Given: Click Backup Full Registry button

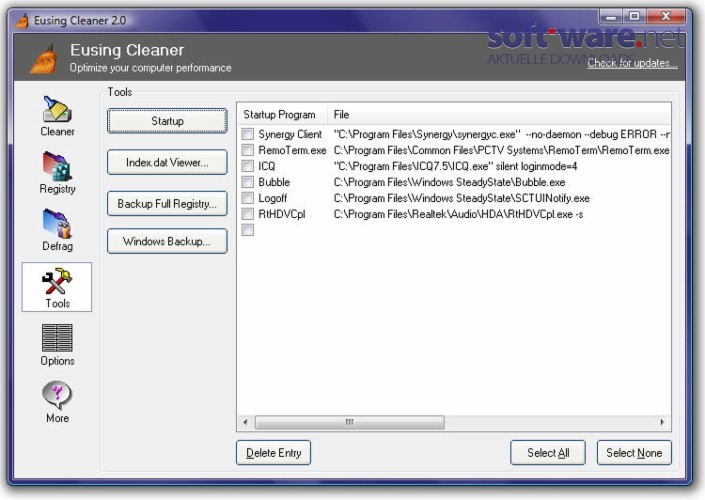Looking at the screenshot, I should coord(167,204).
